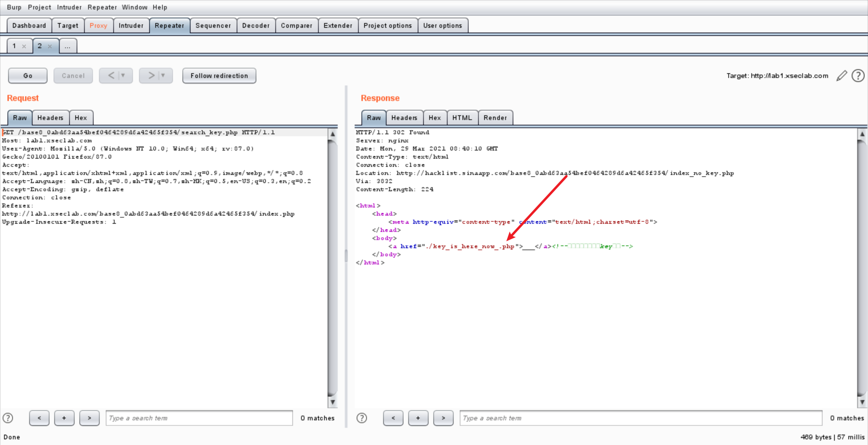The width and height of the screenshot is (868, 445).
Task: Click previous match button in response search
Action: (393, 418)
